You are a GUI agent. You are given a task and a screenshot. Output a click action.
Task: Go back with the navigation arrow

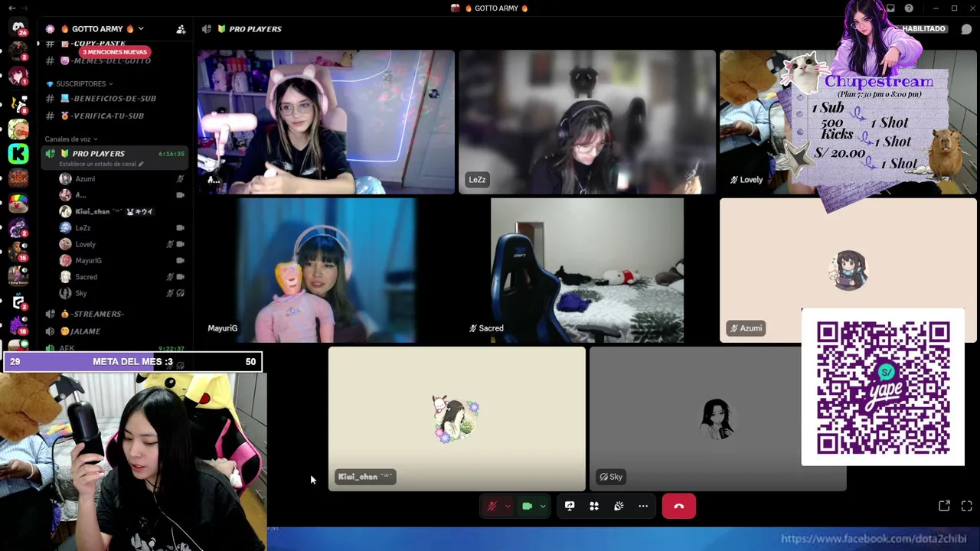(11, 8)
